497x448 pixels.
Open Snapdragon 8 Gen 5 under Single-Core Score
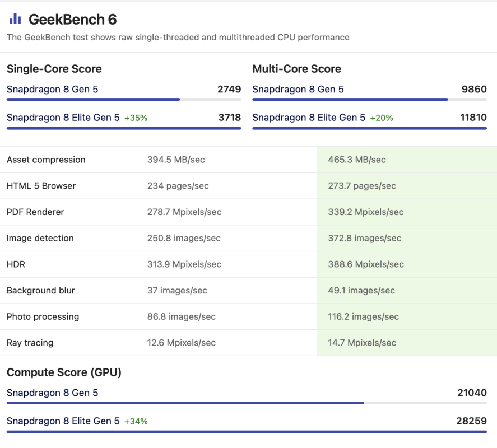pos(52,90)
